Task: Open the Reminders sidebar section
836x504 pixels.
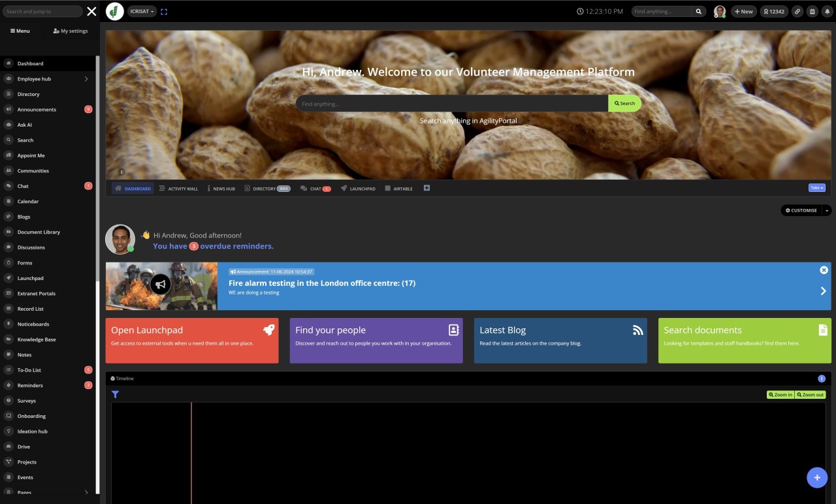Action: 29,385
